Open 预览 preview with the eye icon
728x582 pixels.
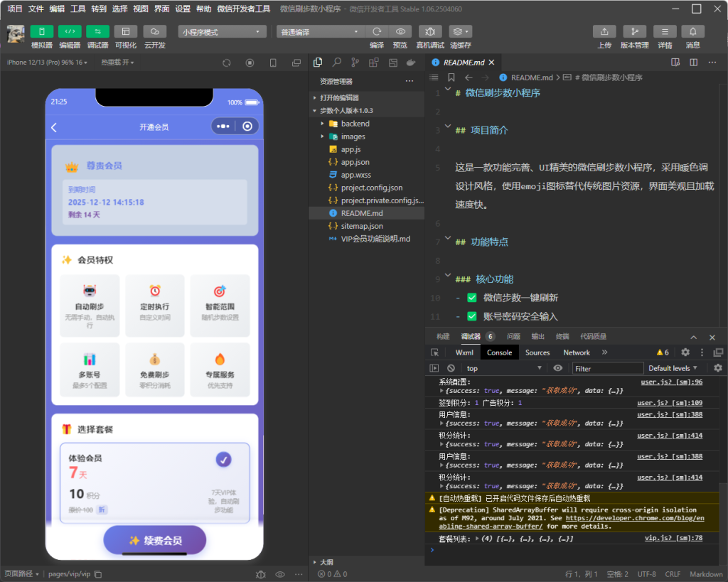[400, 32]
